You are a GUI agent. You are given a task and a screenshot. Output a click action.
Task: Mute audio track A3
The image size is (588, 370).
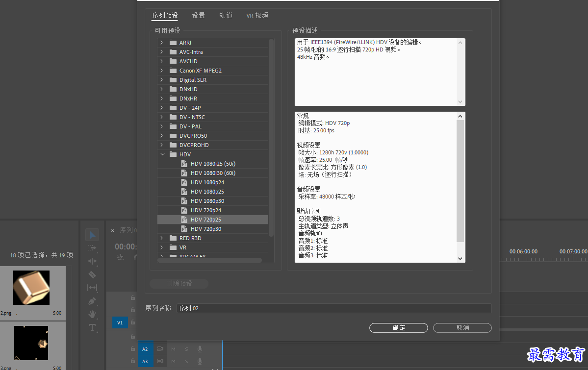[173, 361]
